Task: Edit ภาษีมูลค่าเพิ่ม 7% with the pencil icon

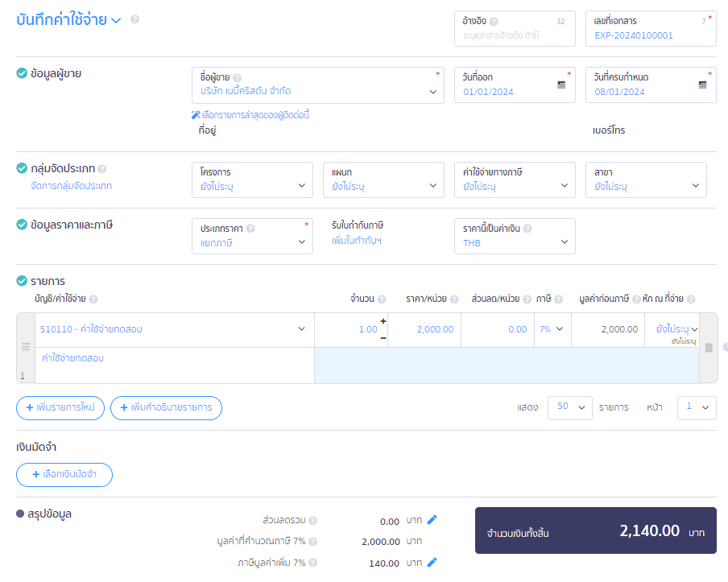Action: click(x=432, y=563)
